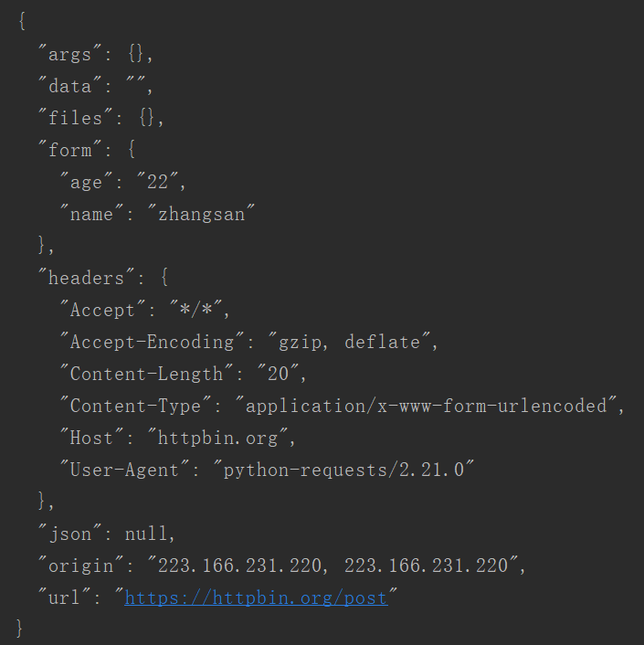Screen dimensions: 644x645
Task: Click the Host value httpbin.org
Action: (x=218, y=438)
